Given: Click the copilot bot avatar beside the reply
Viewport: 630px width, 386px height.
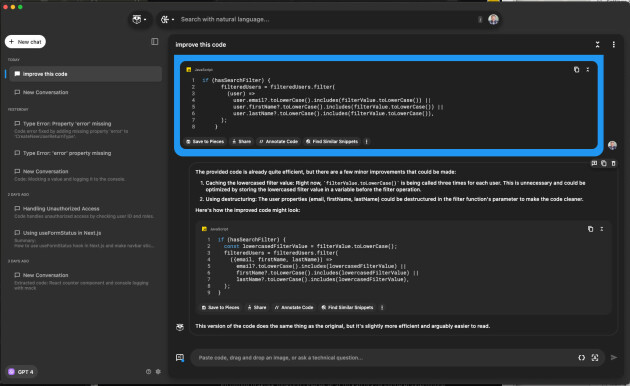Looking at the screenshot, I should [x=180, y=327].
